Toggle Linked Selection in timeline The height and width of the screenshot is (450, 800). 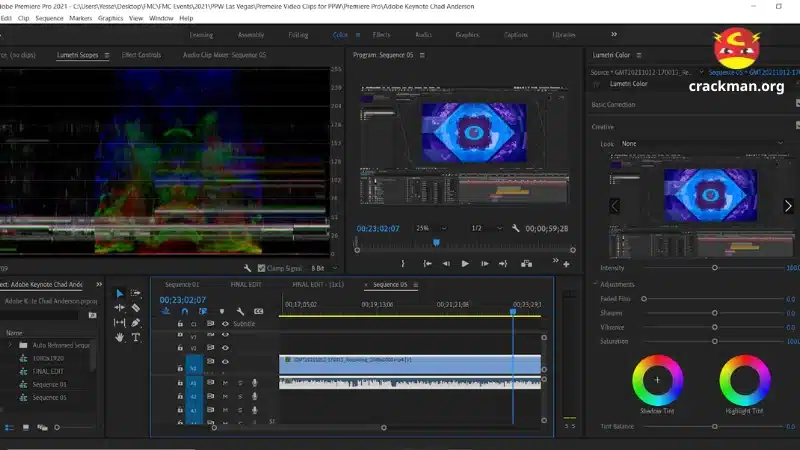point(203,311)
